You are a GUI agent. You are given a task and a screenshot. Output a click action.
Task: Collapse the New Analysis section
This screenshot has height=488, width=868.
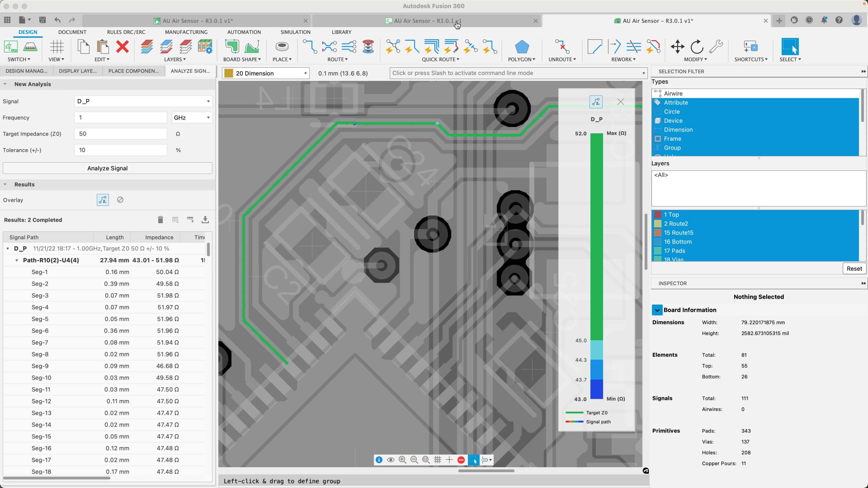[x=5, y=84]
